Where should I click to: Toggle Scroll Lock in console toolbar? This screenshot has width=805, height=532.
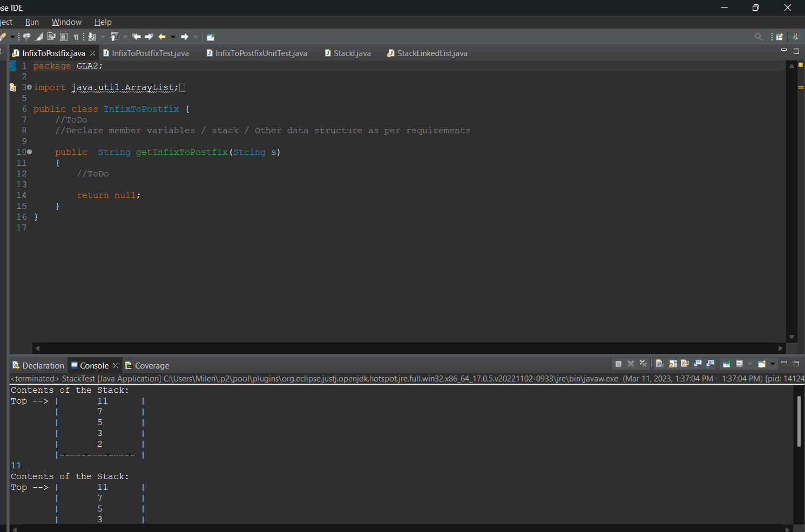[x=673, y=364]
